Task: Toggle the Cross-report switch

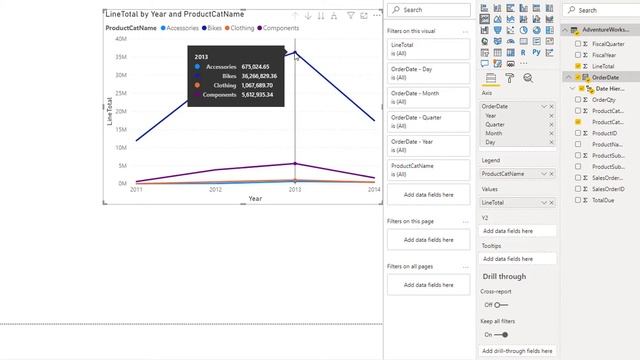Action: click(x=501, y=305)
